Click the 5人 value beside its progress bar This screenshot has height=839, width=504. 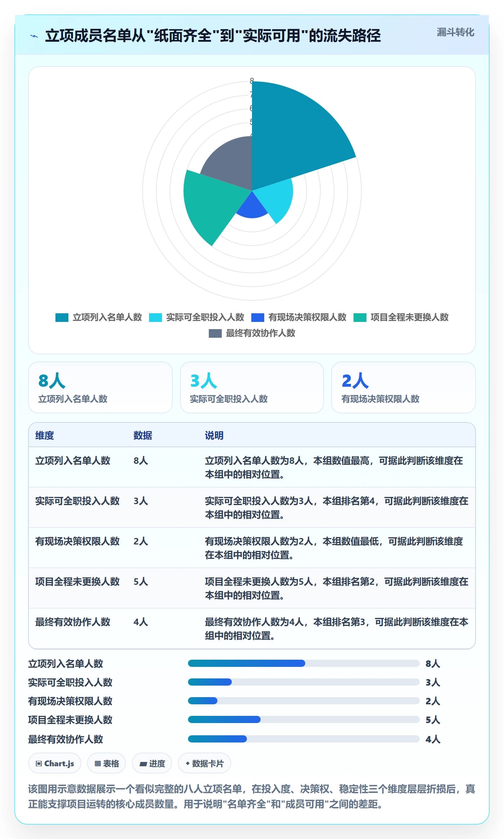tap(433, 720)
